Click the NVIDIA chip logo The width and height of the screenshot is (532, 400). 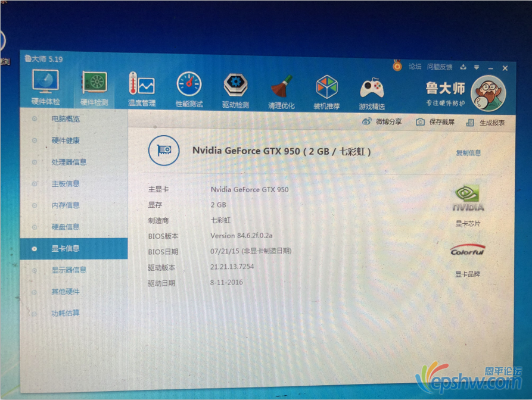click(468, 198)
